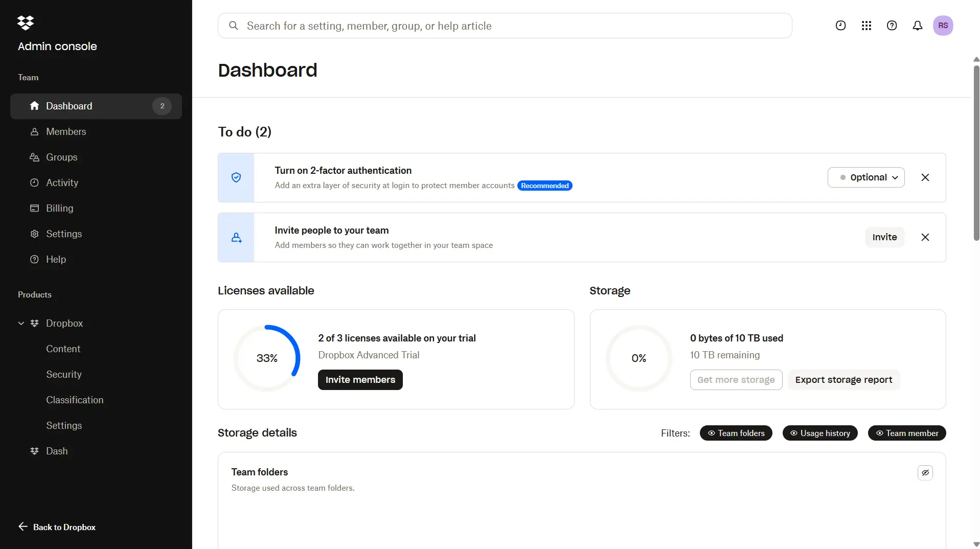Screen dimensions: 980x549
Task: Click Invite members button
Action: pos(360,380)
